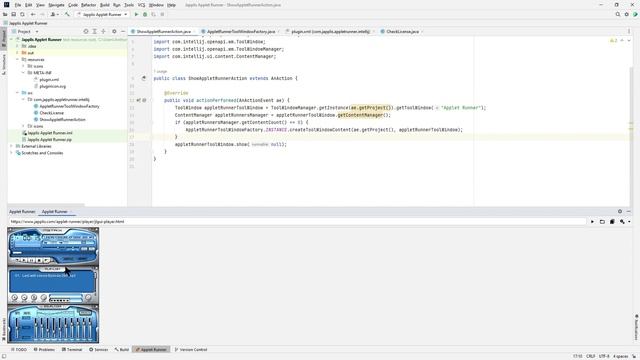Open the Problems tool window button
The image size is (640, 360).
tap(44, 350)
